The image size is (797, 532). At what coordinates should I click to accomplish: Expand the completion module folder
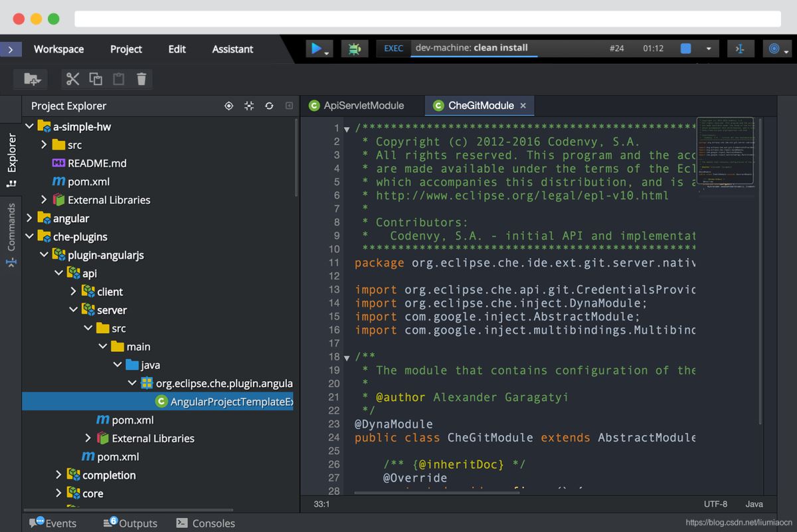coord(58,475)
